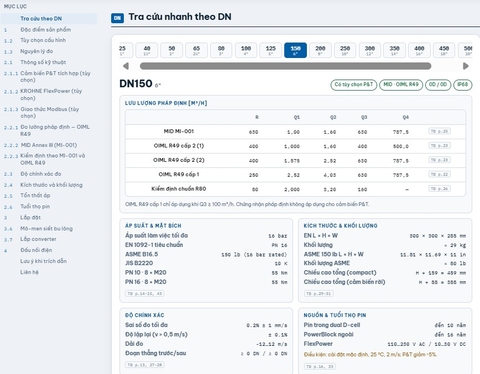Click 'Pin trong dual D-cell' label
The width and height of the screenshot is (480, 374).
[332, 325]
